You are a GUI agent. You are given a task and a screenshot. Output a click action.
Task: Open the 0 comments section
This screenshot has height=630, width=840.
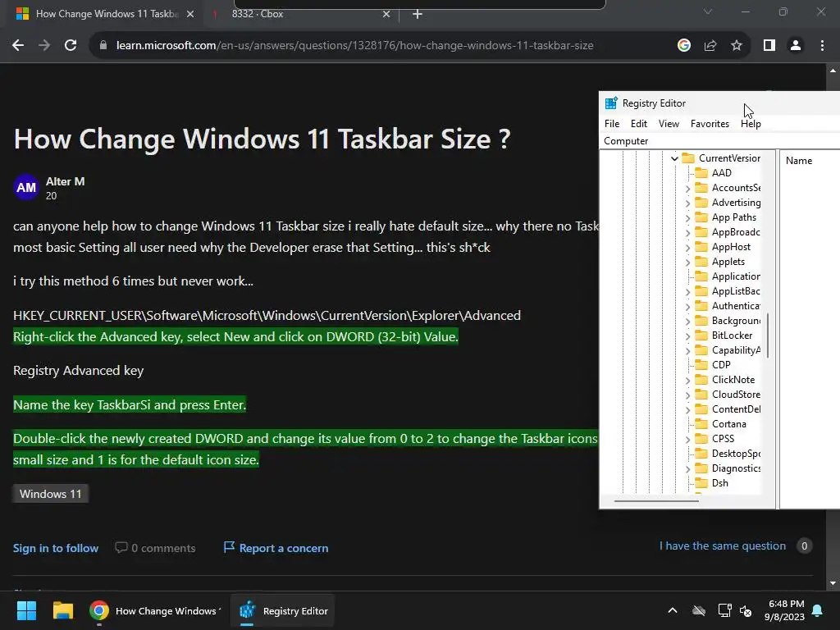point(155,548)
